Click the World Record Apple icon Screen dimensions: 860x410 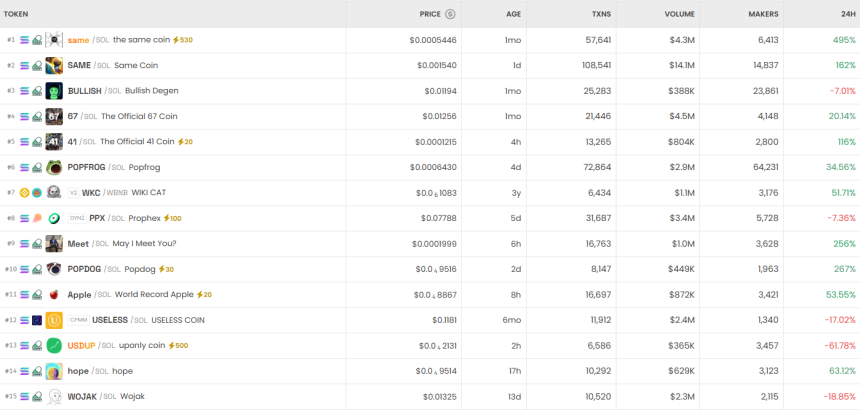pos(54,295)
